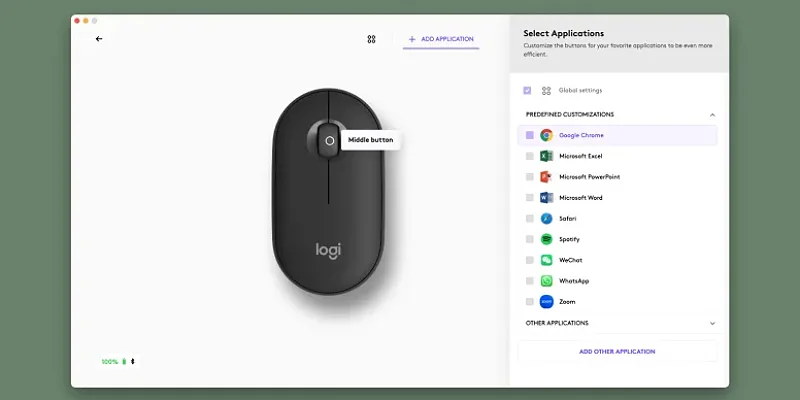Click the Microsoft Excel label text
This screenshot has height=400, width=800.
point(581,156)
